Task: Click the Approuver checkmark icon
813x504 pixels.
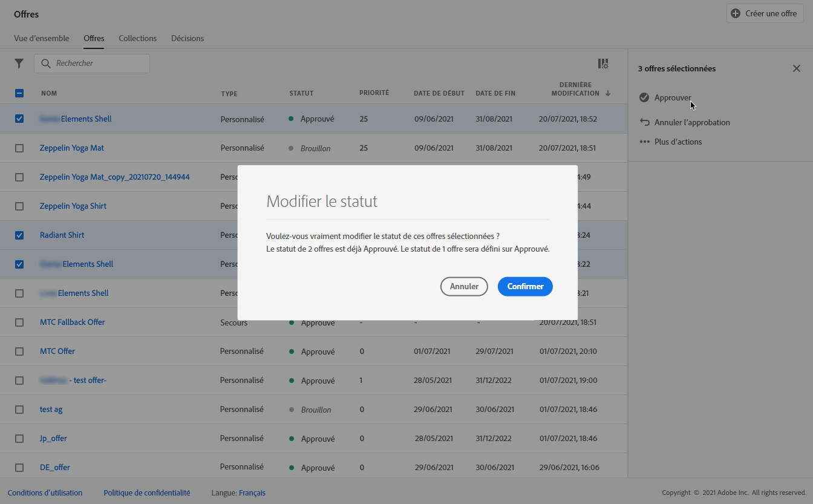Action: [644, 97]
